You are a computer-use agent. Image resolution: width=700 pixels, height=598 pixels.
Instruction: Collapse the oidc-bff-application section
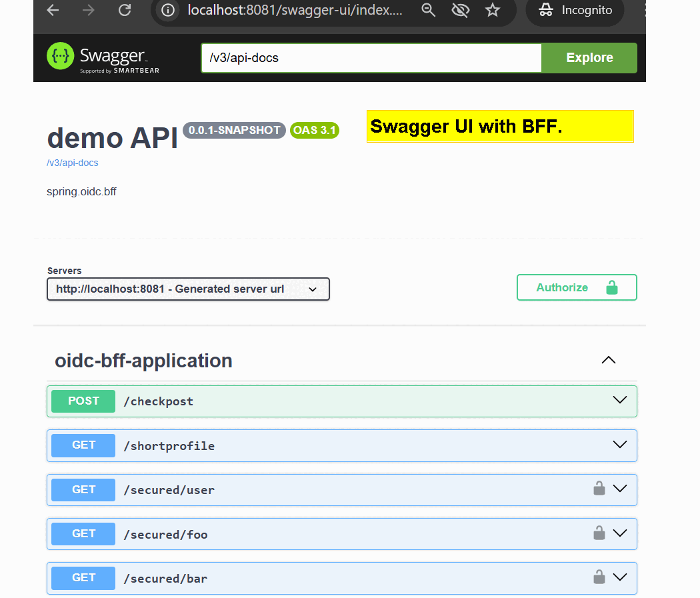coord(609,360)
